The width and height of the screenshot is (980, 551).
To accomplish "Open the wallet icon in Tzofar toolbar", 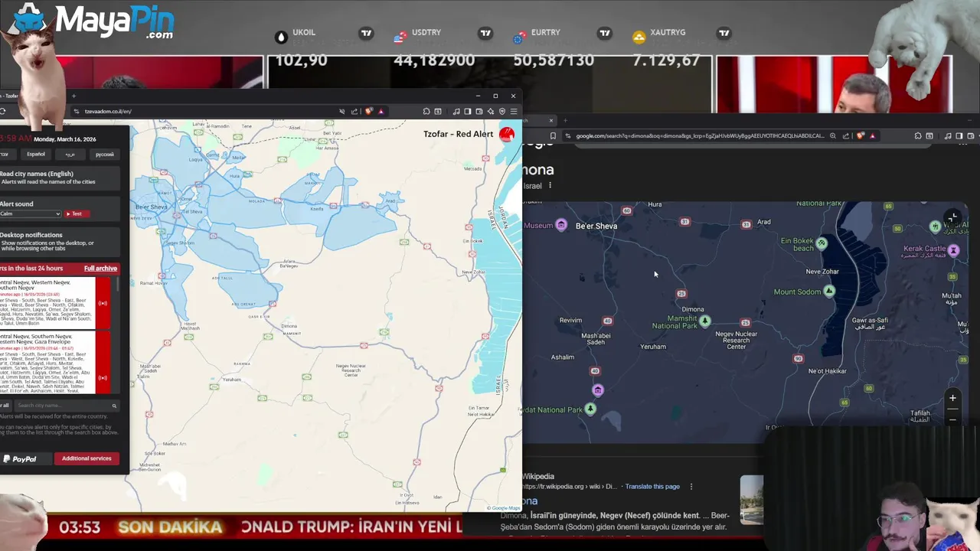I will pyautogui.click(x=479, y=111).
